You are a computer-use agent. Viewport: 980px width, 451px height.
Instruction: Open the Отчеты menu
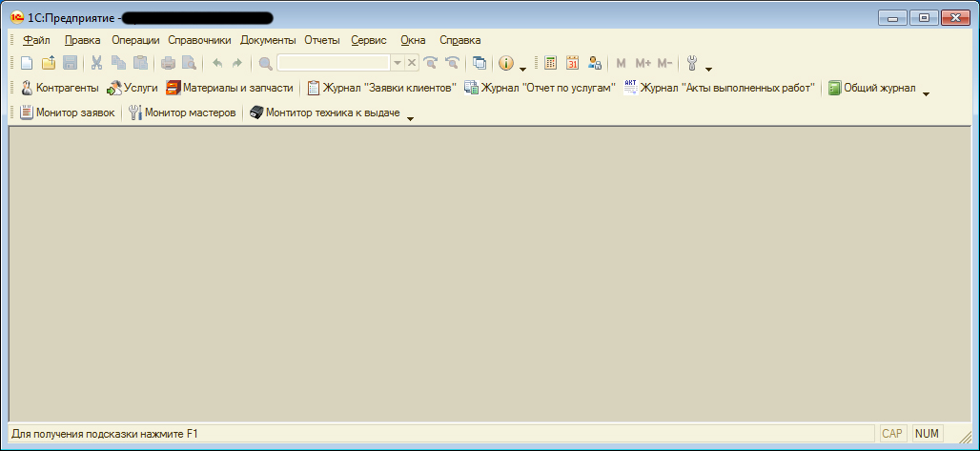click(322, 40)
